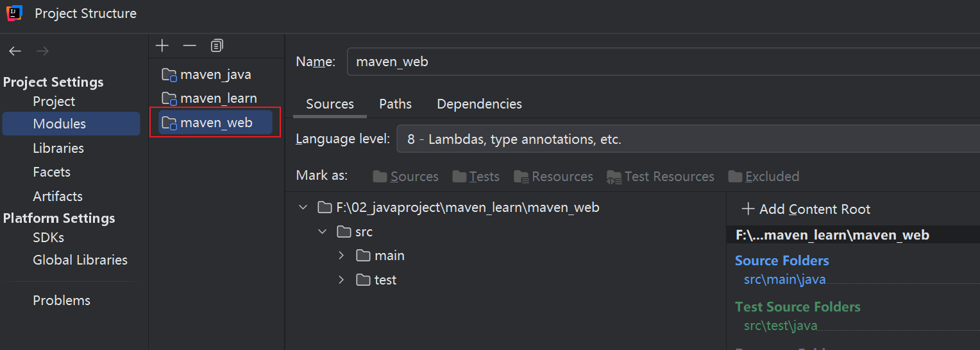Expand the main folder node
Viewport: 980px width, 350px height.
(x=341, y=256)
